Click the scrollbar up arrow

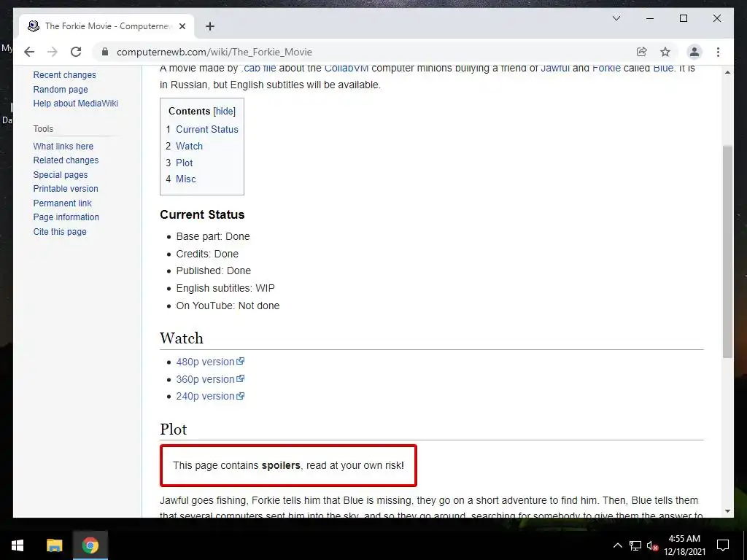727,72
